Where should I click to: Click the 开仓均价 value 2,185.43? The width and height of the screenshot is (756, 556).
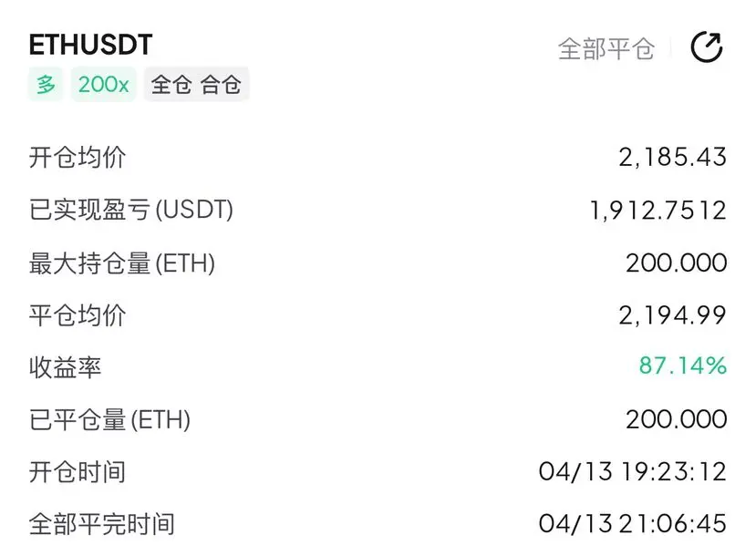pyautogui.click(x=672, y=157)
